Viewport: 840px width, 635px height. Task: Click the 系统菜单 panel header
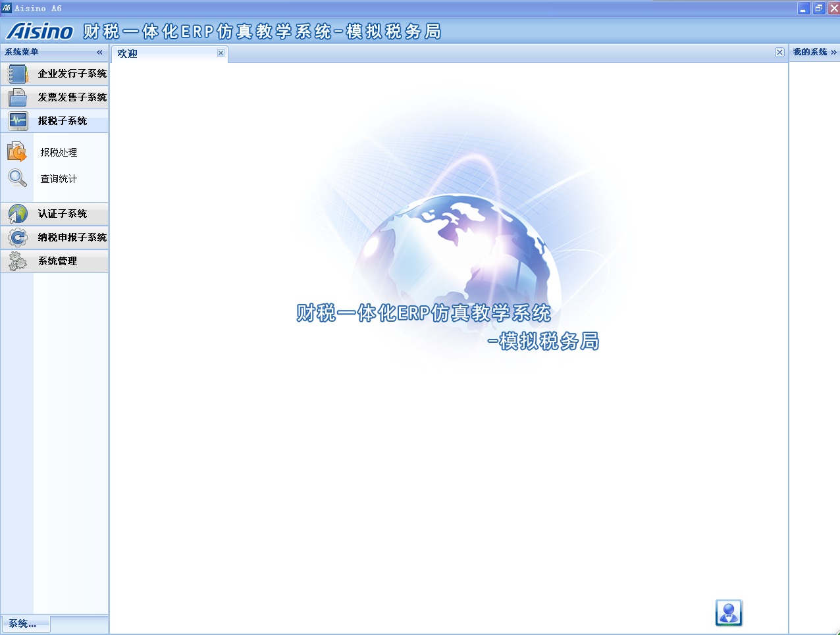tap(55, 52)
